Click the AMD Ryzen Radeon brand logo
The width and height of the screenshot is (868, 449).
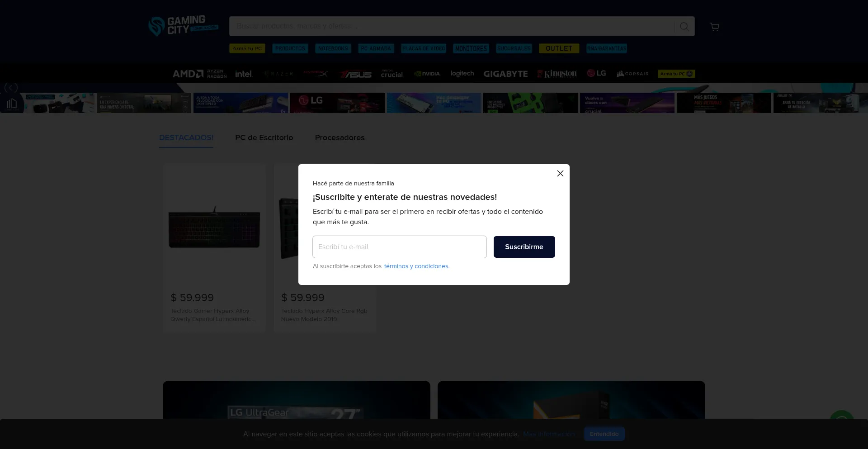199,74
